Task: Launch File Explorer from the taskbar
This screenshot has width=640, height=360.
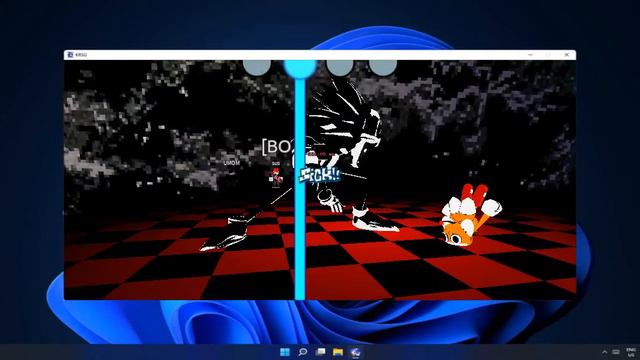Action: [338, 352]
